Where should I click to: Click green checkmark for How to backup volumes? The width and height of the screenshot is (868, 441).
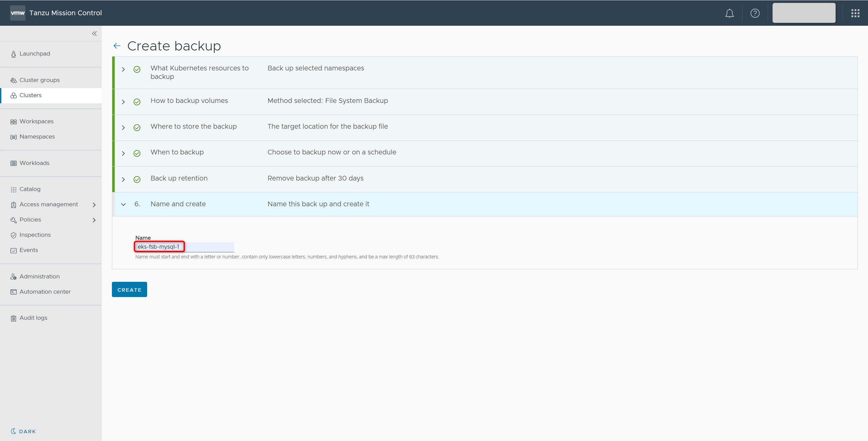click(x=137, y=102)
